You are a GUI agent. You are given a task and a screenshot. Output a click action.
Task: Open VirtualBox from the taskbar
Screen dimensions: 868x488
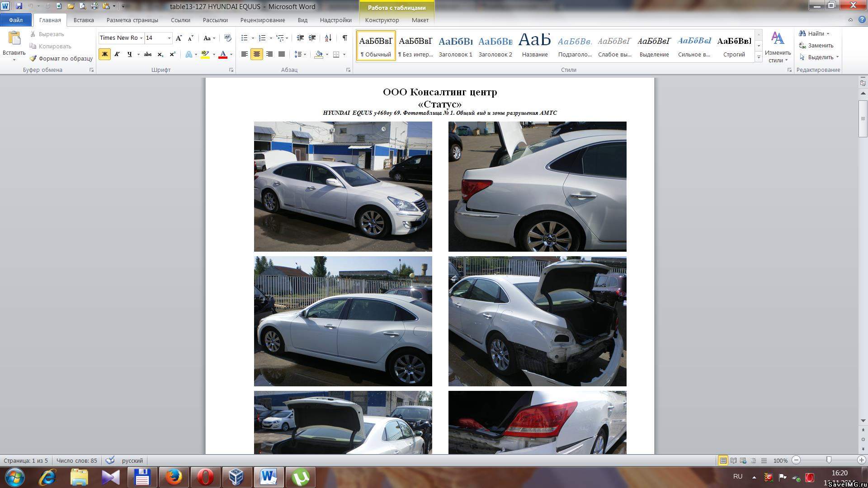click(x=237, y=477)
